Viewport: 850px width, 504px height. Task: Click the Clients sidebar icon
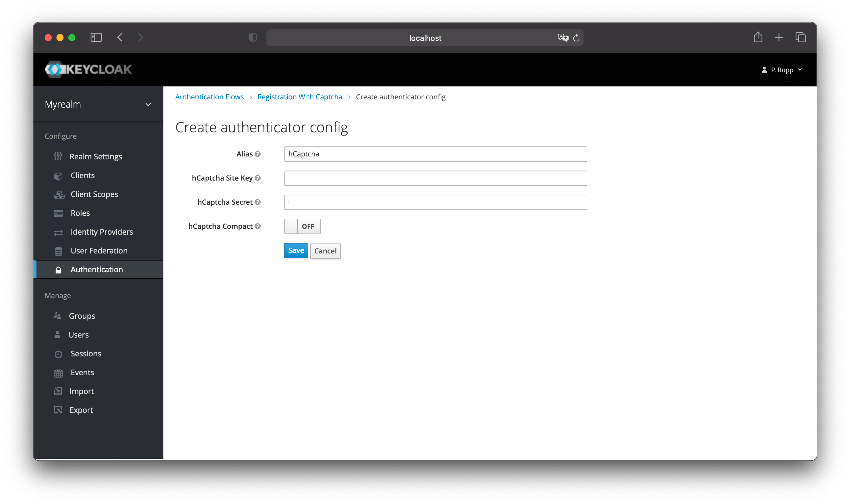tap(58, 175)
